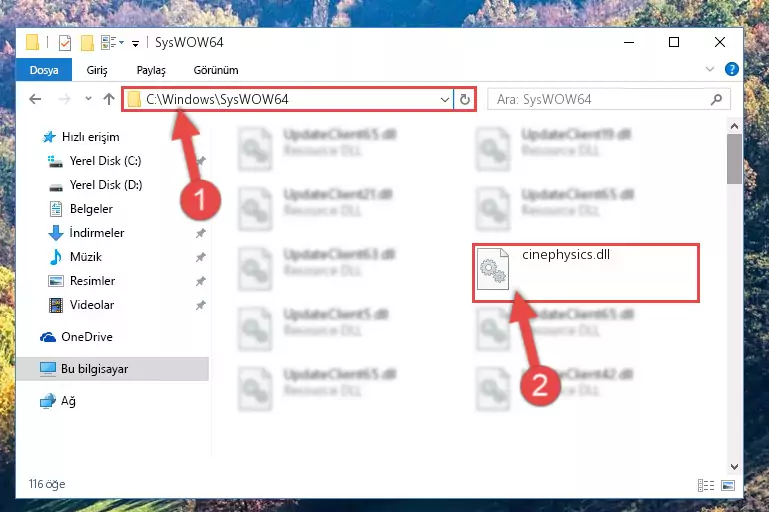The image size is (769, 512).
Task: Click the Ara: SysWOW64 search box
Action: (609, 100)
